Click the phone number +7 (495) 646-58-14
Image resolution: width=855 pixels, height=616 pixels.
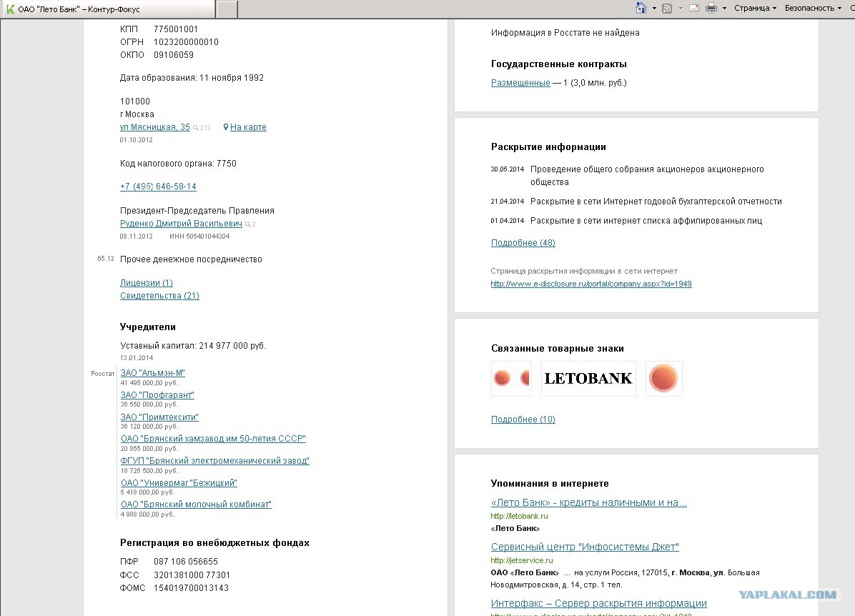click(158, 187)
